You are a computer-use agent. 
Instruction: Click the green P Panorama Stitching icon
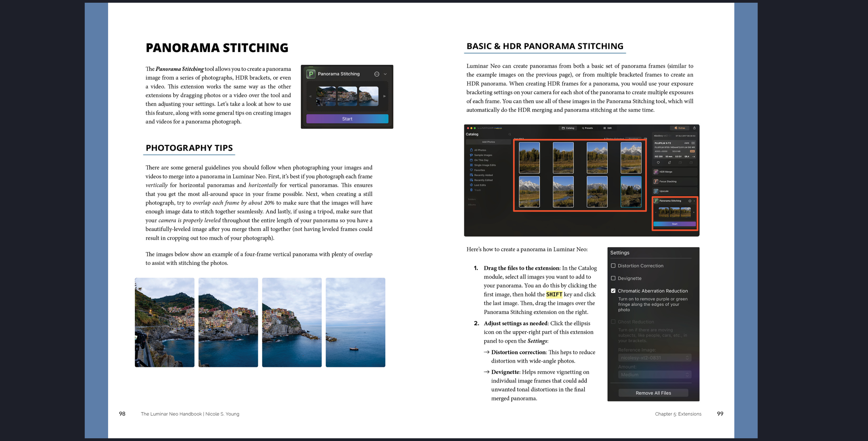311,74
